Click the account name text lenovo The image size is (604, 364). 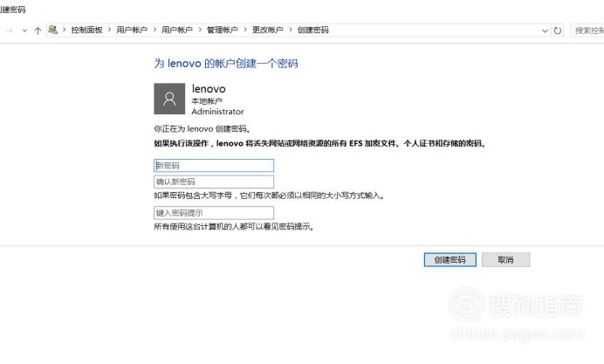[x=209, y=89]
